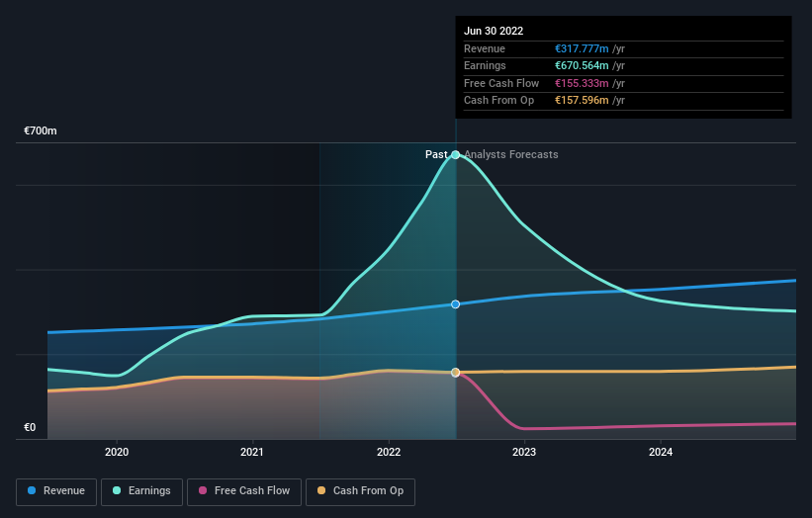Click the 'Free Cash Flow' row label in tooltip

[501, 83]
